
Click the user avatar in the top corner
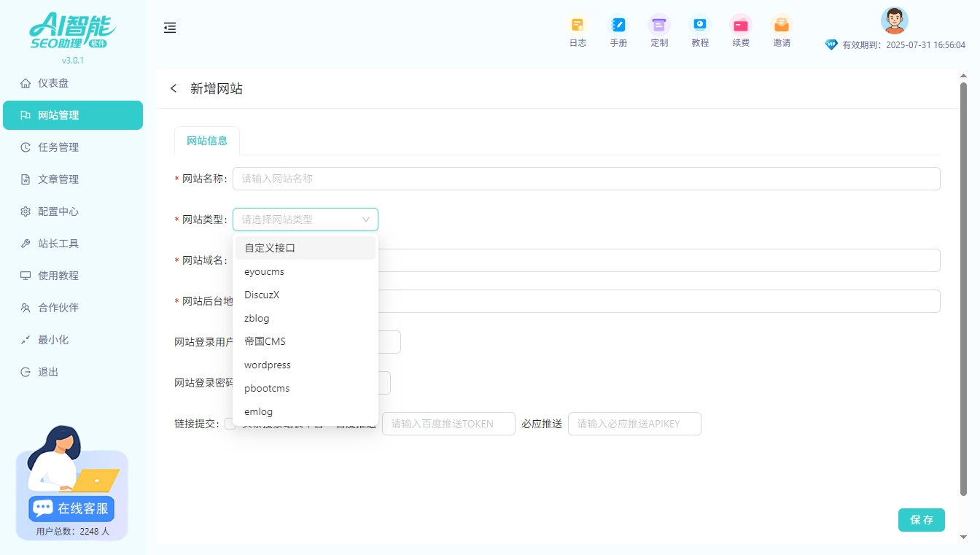click(x=894, y=20)
